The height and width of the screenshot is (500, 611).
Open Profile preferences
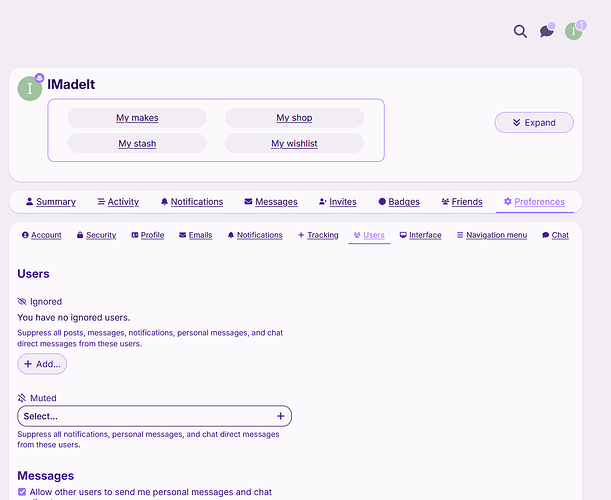(148, 235)
